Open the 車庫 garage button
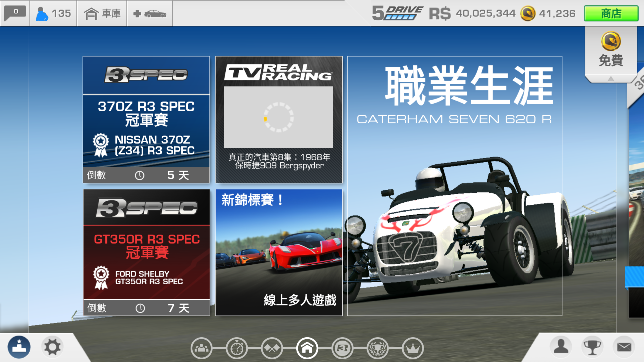Screen dimensions: 644x362 pyautogui.click(x=102, y=13)
